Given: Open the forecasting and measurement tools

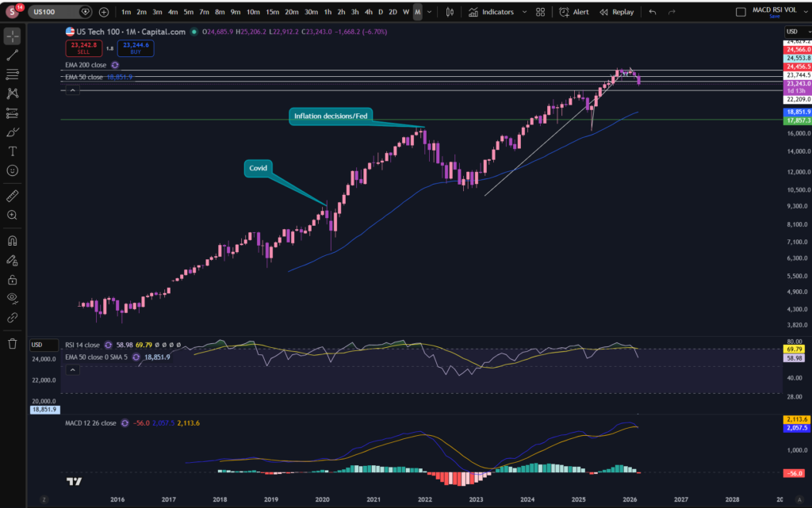Looking at the screenshot, I should coord(13,113).
